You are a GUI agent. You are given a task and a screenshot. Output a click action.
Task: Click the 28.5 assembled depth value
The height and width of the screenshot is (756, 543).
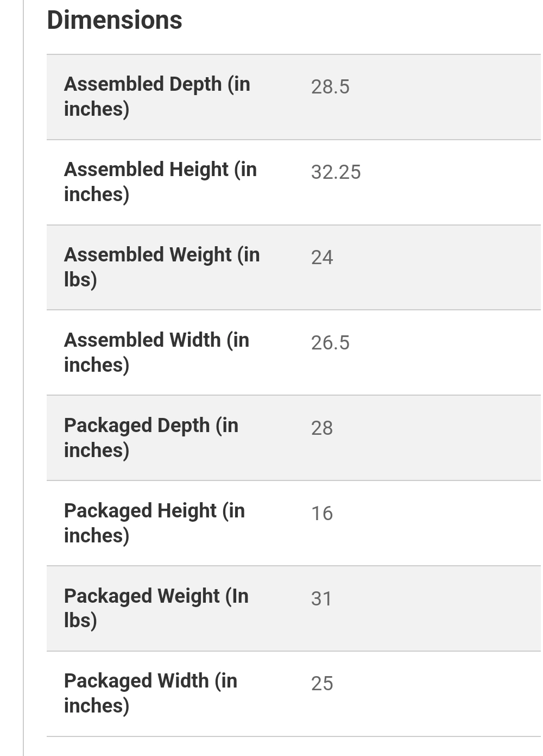(330, 87)
